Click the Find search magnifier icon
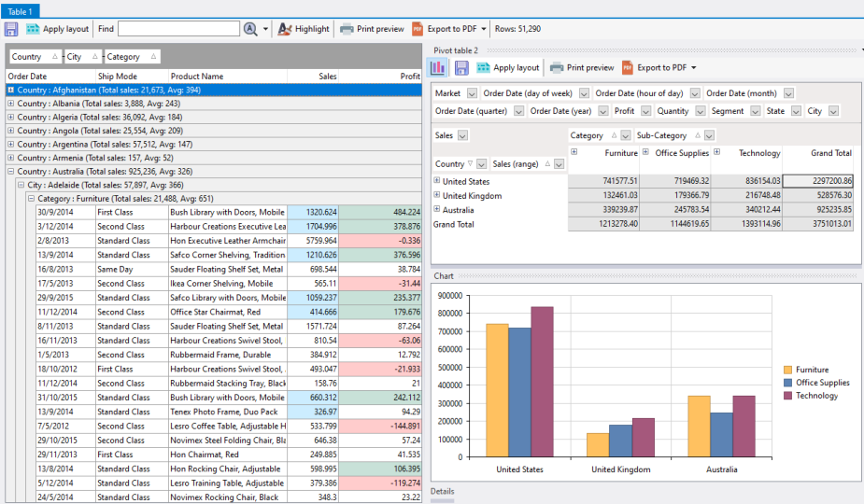The width and height of the screenshot is (864, 504). pos(250,29)
